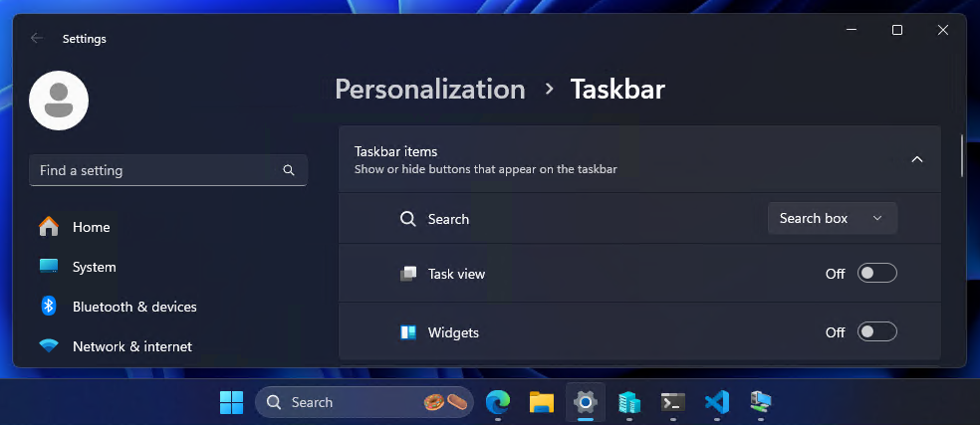
Task: Click the Widgets label
Action: 453,332
